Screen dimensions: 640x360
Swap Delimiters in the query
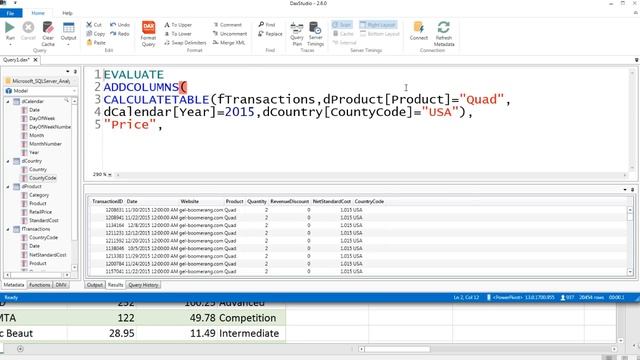[185, 42]
